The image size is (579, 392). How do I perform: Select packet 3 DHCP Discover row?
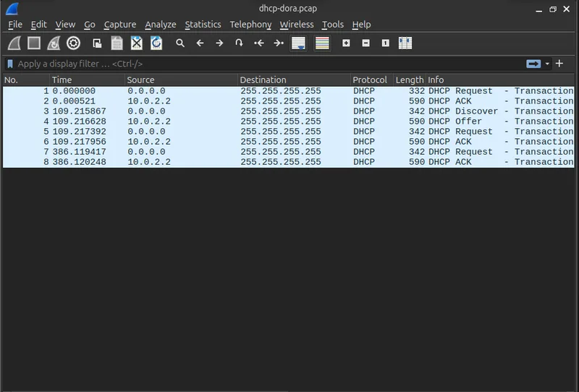pos(288,111)
